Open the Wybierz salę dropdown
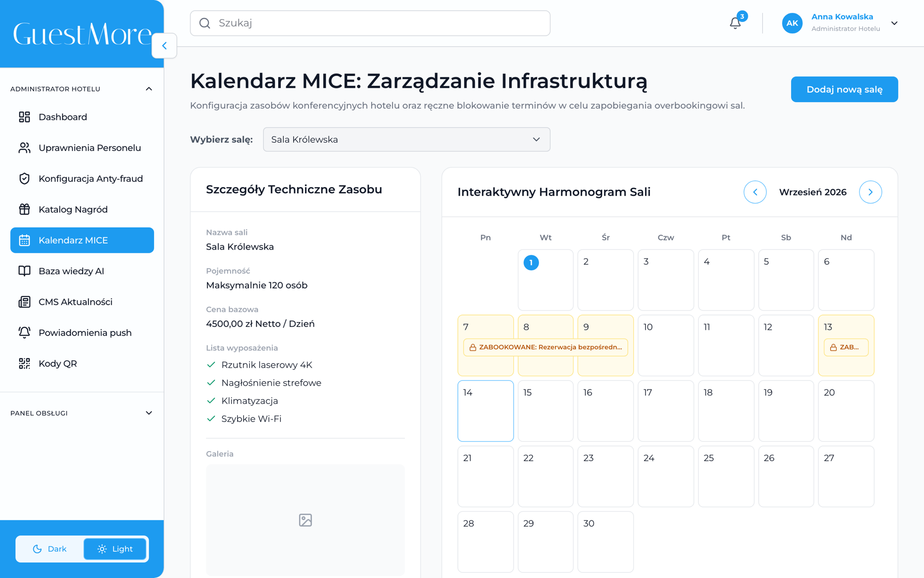This screenshot has width=924, height=578. pos(407,140)
